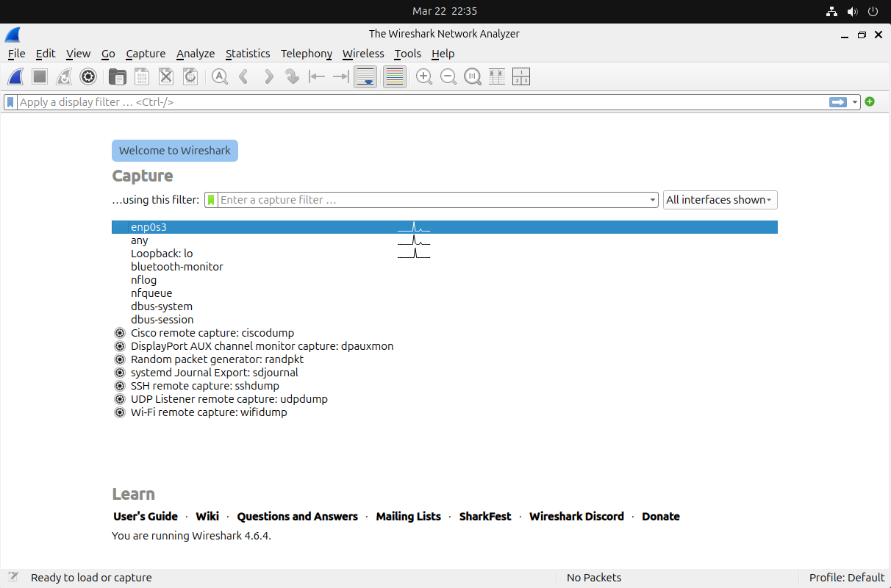
Task: Open capture filter history dropdown arrow
Action: coord(653,200)
